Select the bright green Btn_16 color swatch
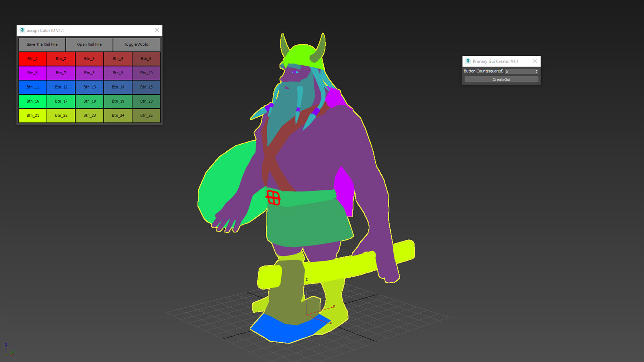The width and height of the screenshot is (644, 362). tap(33, 101)
